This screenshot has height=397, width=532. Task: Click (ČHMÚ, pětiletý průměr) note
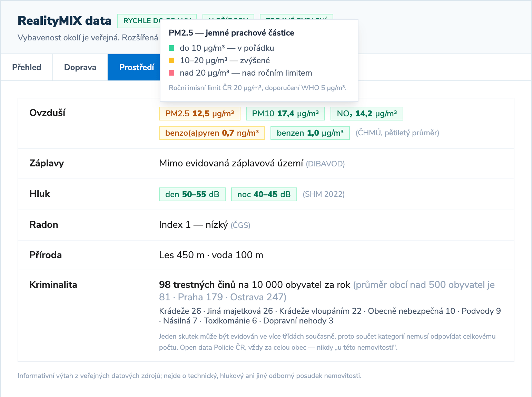pos(397,133)
